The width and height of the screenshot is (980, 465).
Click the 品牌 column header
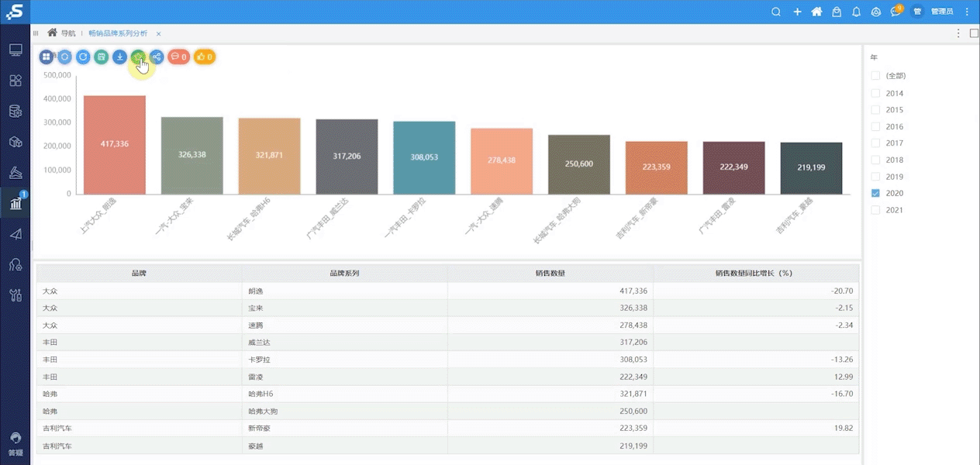click(139, 273)
